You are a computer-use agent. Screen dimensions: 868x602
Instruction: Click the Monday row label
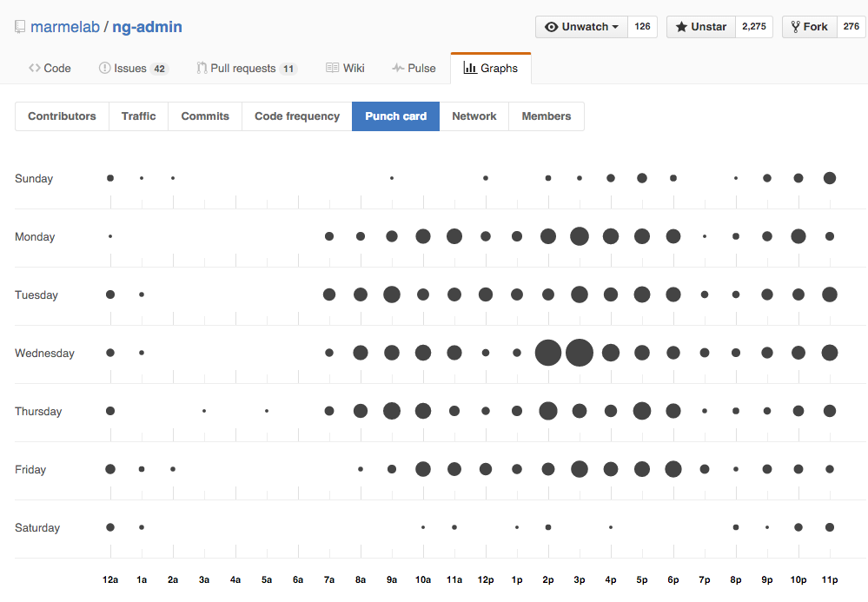click(x=35, y=237)
